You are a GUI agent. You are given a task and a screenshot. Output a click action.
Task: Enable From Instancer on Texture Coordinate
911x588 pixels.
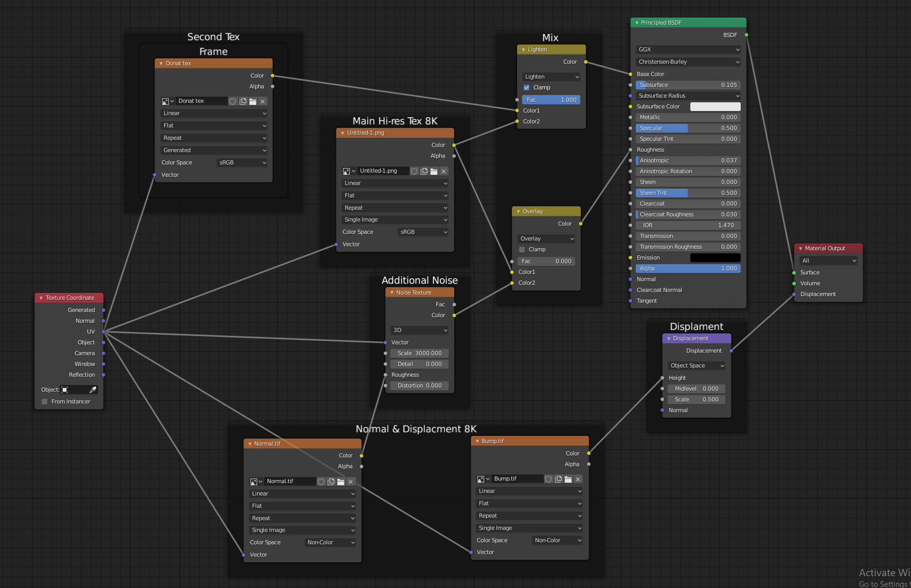44,401
